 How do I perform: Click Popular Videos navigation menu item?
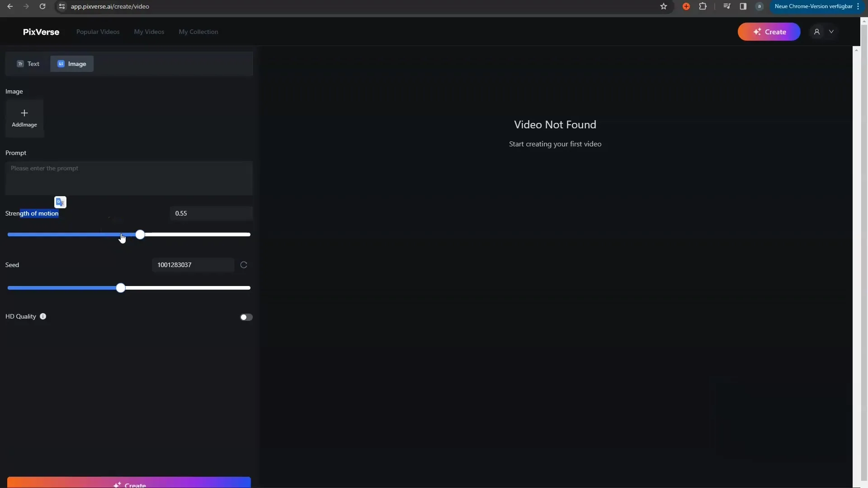click(x=98, y=32)
